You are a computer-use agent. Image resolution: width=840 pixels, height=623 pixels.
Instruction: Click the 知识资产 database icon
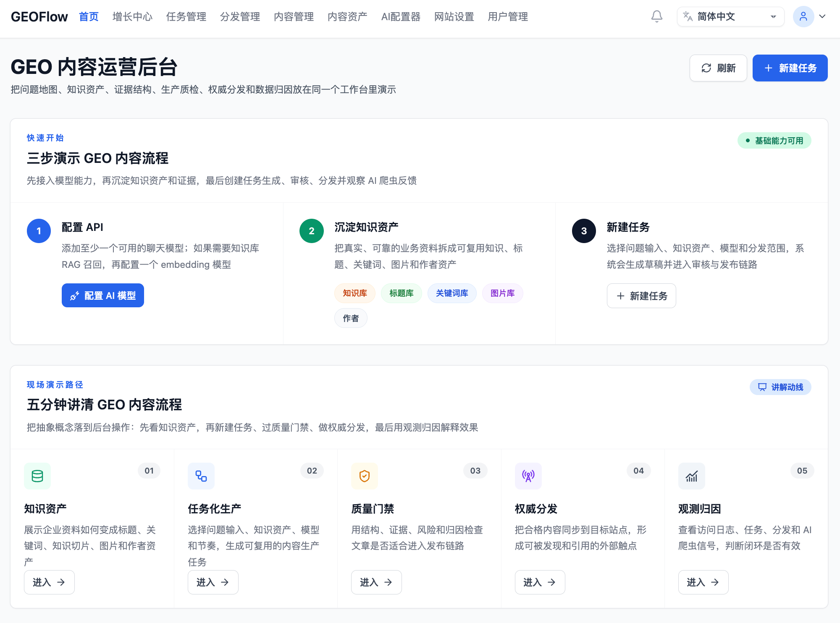(x=37, y=476)
